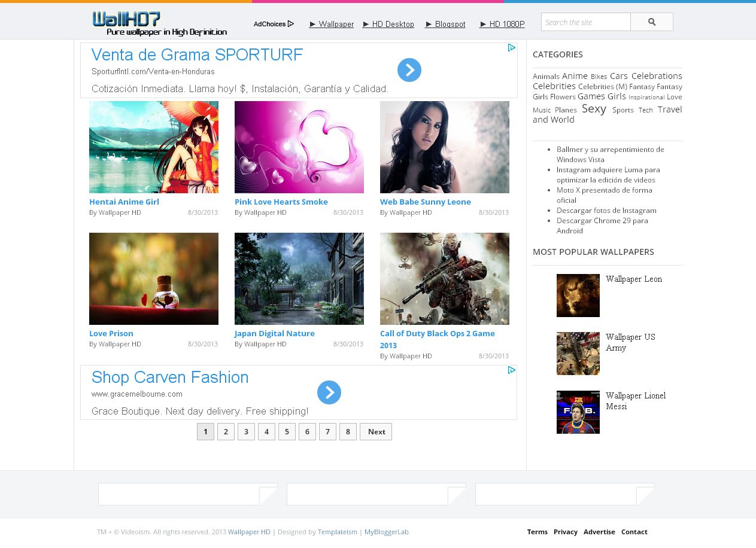Open the HD Desktop menu item
Image resolution: width=756 pixels, height=548 pixels.
[x=388, y=24]
